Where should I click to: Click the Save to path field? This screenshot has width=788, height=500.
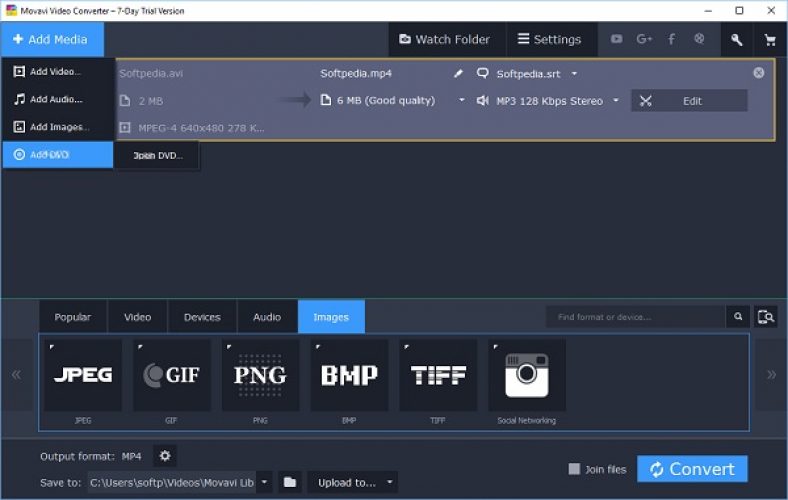tap(172, 482)
